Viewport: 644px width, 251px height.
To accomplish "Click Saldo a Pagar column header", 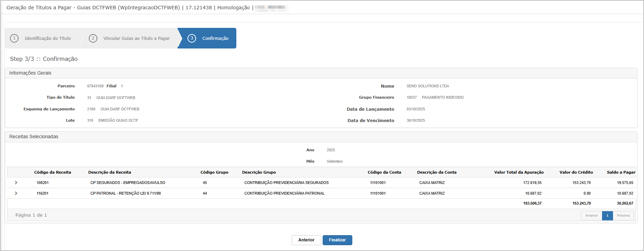I will click(621, 172).
